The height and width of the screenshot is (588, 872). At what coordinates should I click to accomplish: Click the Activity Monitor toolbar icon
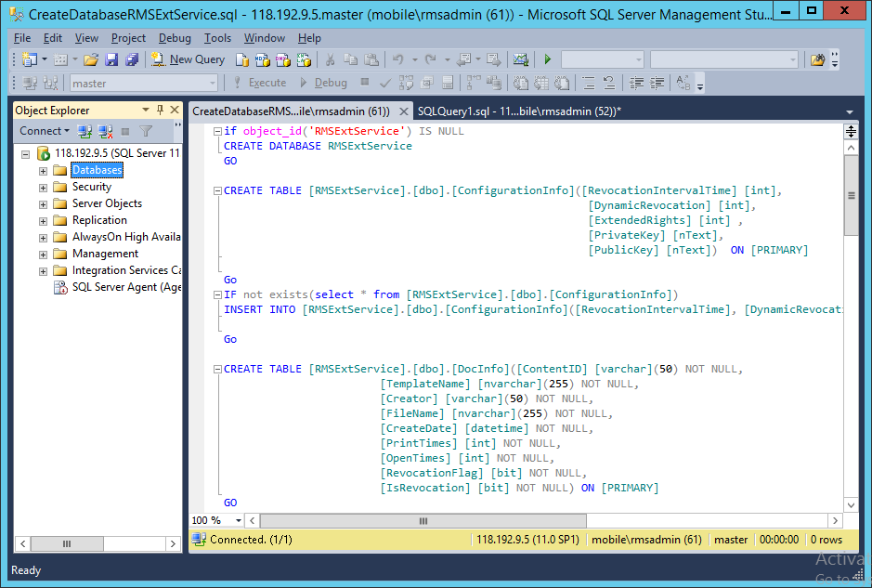pos(520,59)
